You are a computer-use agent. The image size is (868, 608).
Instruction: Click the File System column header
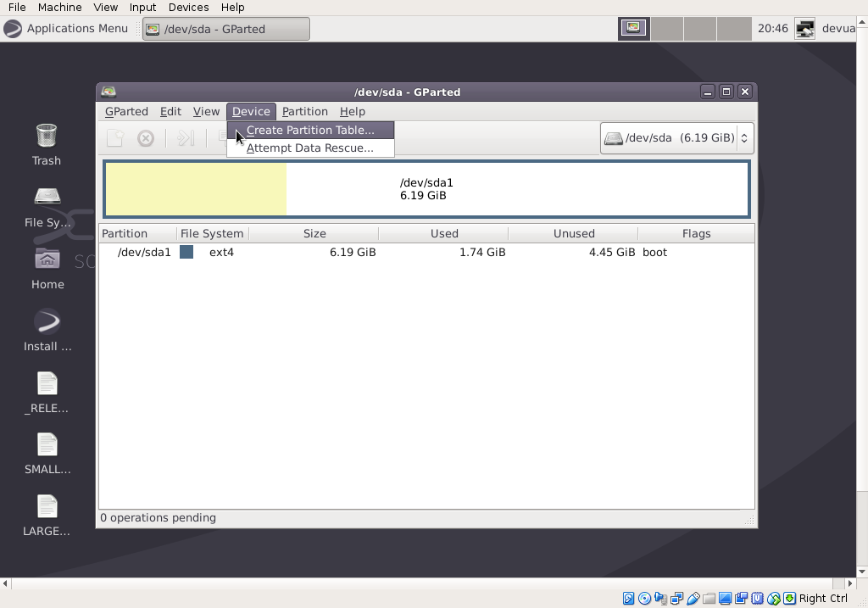213,234
